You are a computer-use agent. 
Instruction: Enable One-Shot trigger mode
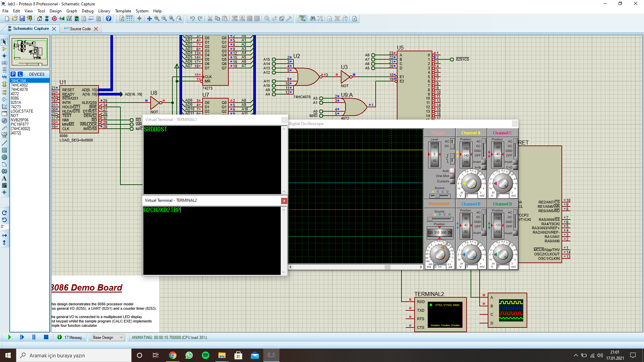452,176
